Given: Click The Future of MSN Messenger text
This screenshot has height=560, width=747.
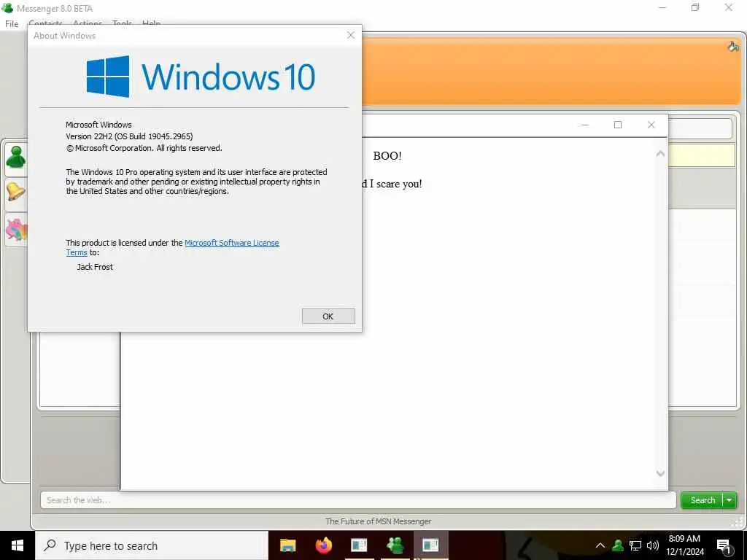Looking at the screenshot, I should pyautogui.click(x=379, y=521).
